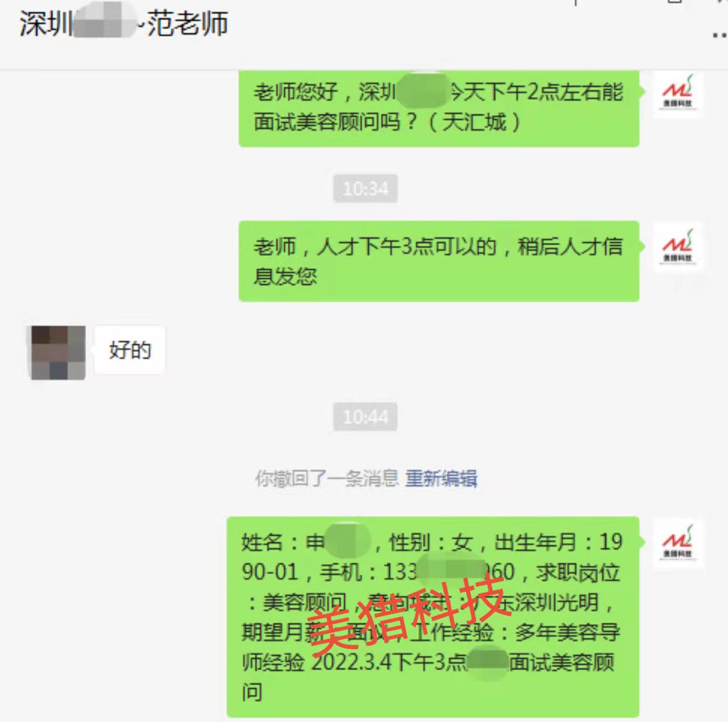Open the chat info three-dots menu
728x722 pixels.
[x=721, y=35]
